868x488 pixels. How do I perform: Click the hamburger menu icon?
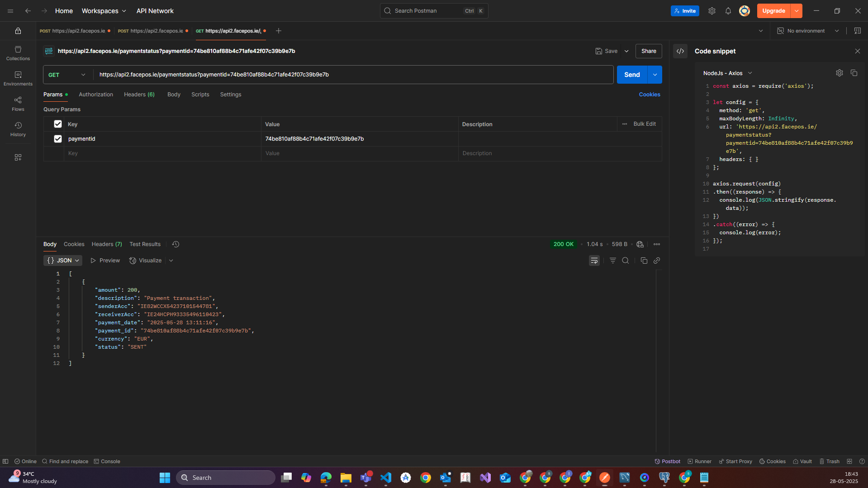point(10,11)
